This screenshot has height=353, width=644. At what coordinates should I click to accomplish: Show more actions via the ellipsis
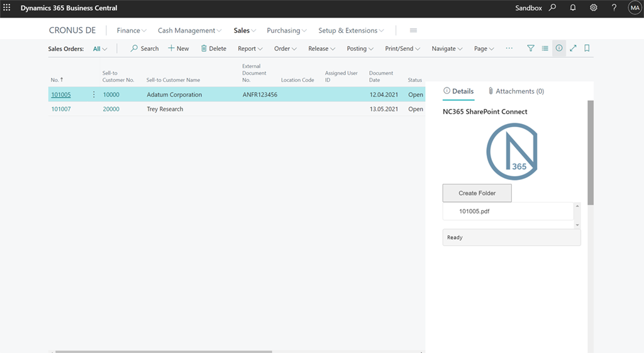(509, 48)
